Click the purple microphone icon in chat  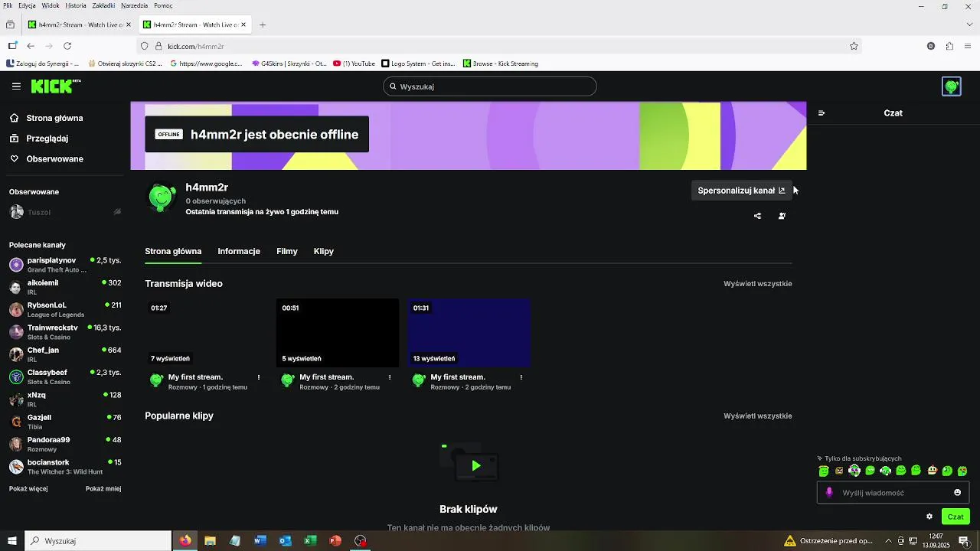(829, 493)
